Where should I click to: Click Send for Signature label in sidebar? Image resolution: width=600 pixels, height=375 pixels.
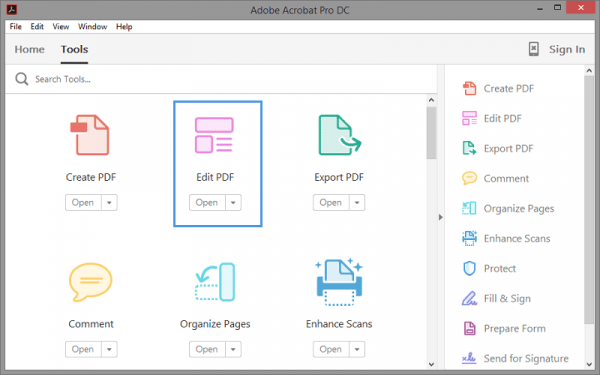pos(526,359)
